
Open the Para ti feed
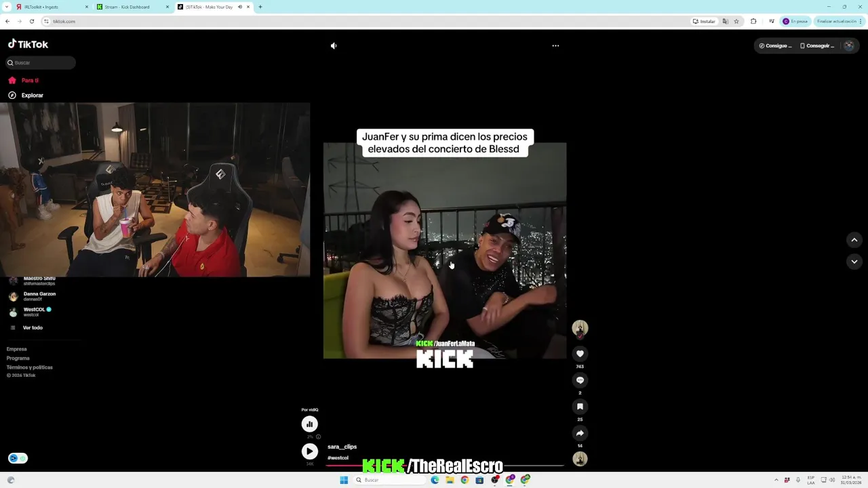point(24,80)
